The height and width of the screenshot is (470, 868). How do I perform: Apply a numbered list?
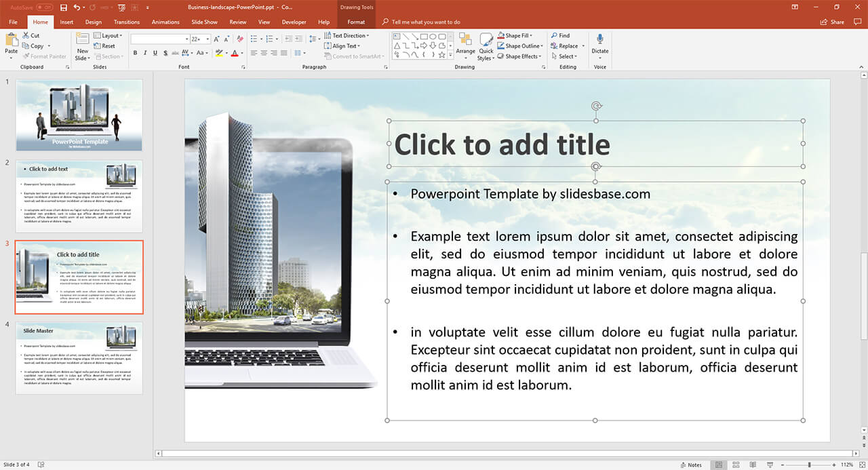click(x=271, y=39)
